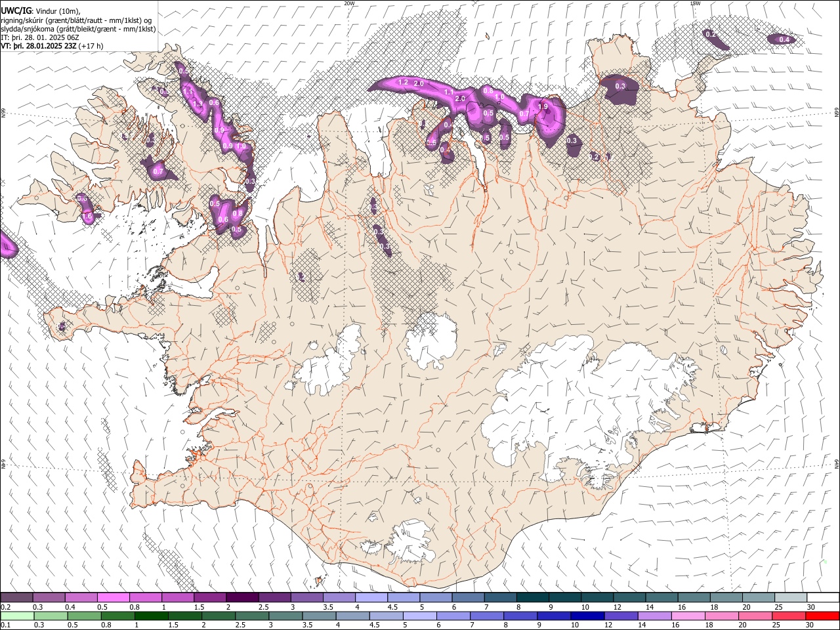
Task: Click the pale green 0.1–0.3 lower legend swatch
Action: [17, 616]
